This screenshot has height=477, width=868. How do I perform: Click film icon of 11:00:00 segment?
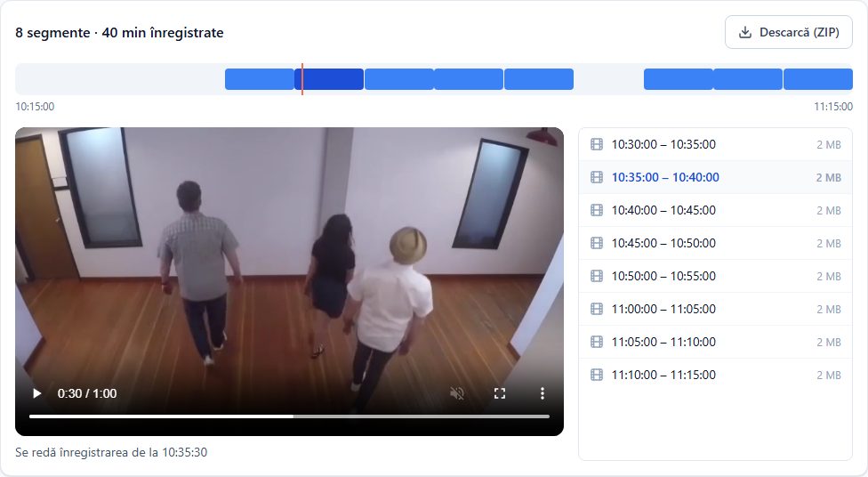597,309
